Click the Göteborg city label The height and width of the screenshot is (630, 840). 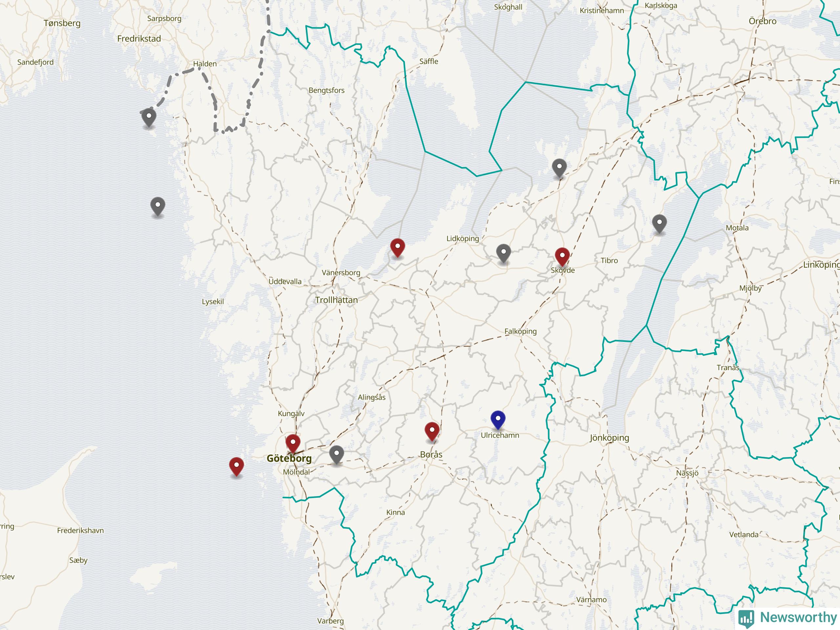click(289, 458)
